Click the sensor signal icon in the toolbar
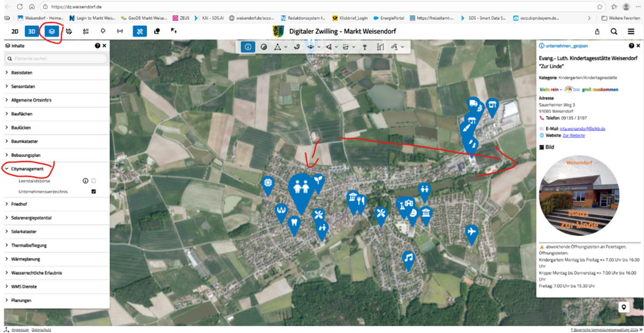 [x=120, y=31]
